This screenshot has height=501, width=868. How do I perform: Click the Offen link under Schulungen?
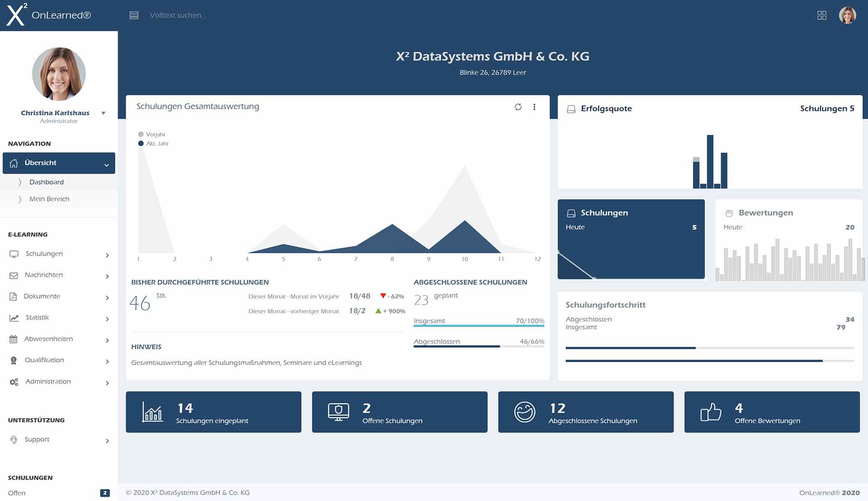[17, 493]
